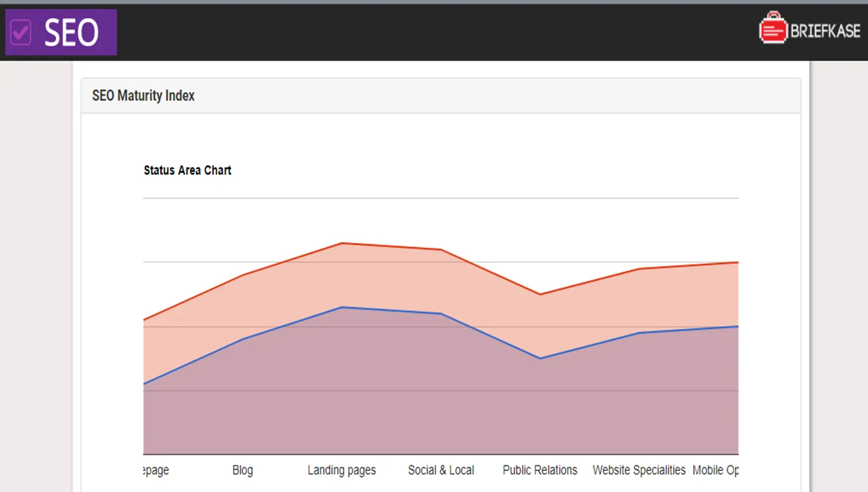This screenshot has width=868, height=492.
Task: Click the Public Relations axis label
Action: 540,470
